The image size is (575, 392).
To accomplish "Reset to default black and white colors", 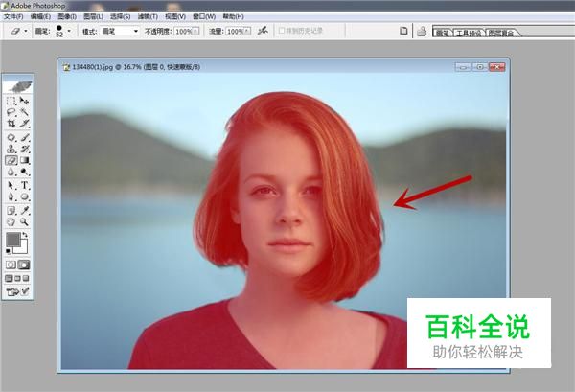I will pos(8,251).
